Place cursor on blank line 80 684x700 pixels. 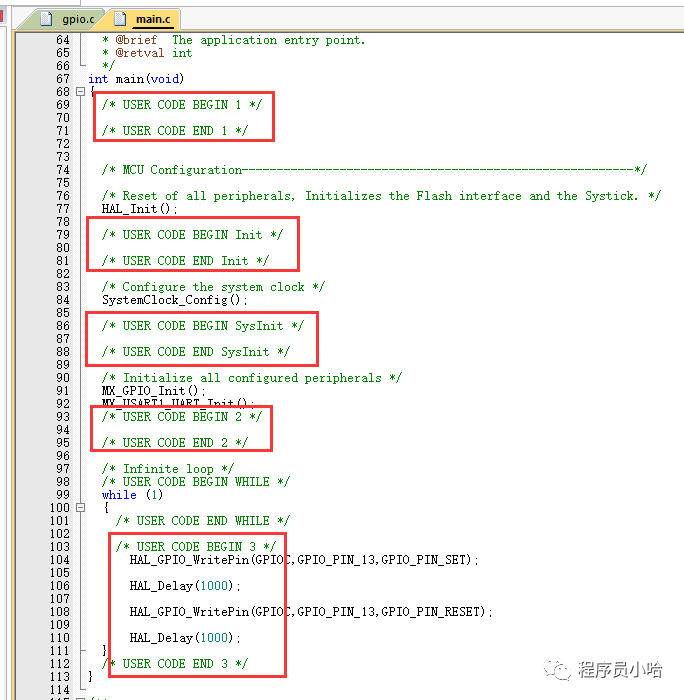coord(200,248)
